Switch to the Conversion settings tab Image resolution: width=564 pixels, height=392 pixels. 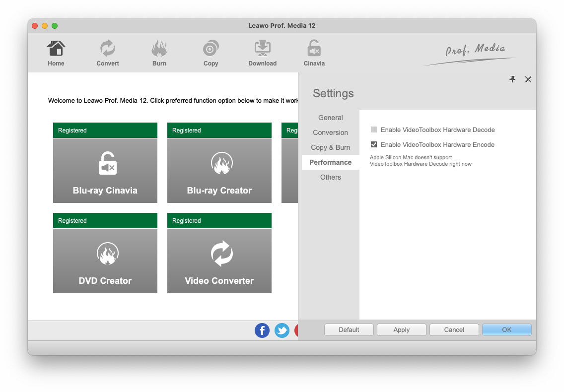(330, 132)
